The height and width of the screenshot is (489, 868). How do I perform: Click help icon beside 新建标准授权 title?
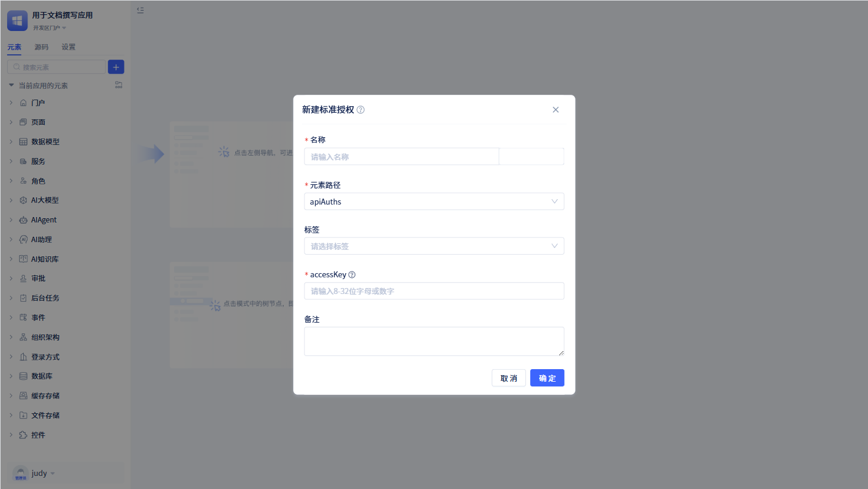click(360, 110)
